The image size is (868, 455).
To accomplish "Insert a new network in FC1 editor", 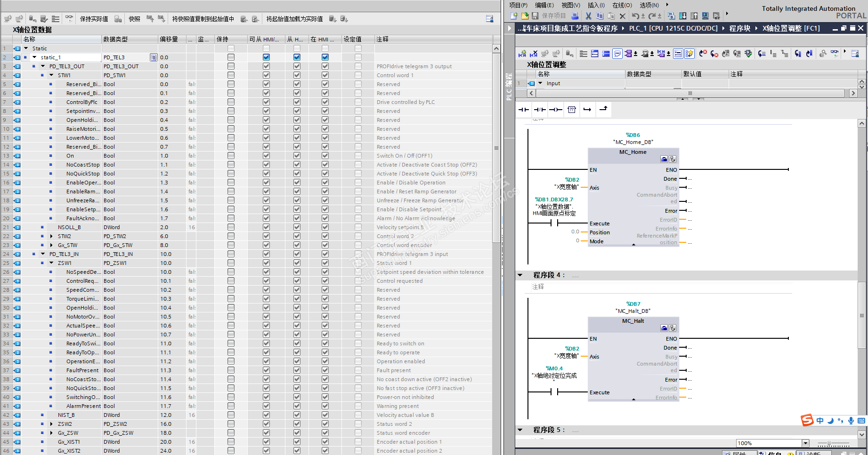I will [x=522, y=54].
